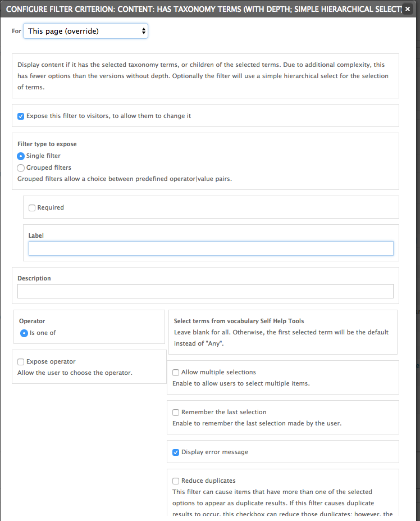This screenshot has height=521, width=420.
Task: Check "Allow multiple selections"
Action: pyautogui.click(x=176, y=372)
